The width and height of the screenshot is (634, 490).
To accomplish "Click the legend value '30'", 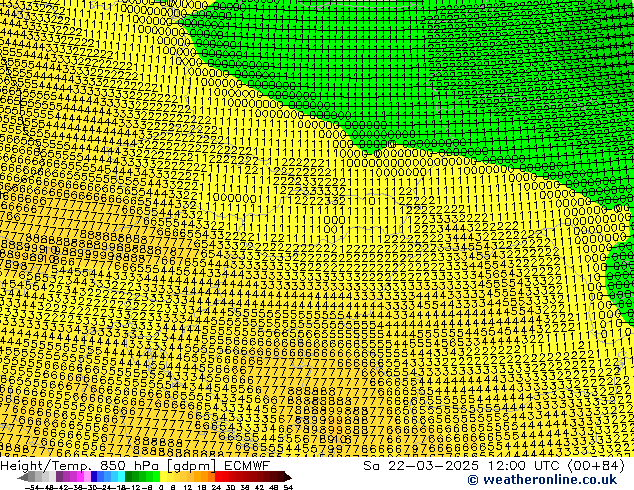I will (x=230, y=487).
